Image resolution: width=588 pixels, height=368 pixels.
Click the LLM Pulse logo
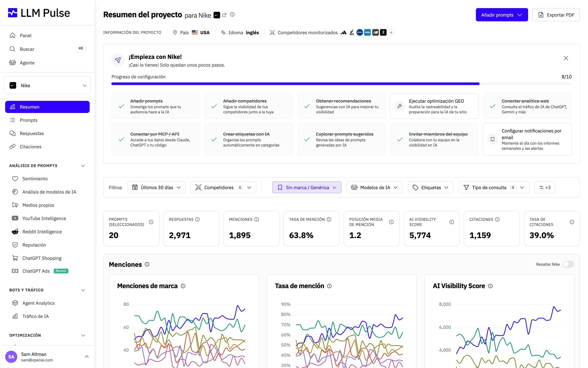click(39, 13)
